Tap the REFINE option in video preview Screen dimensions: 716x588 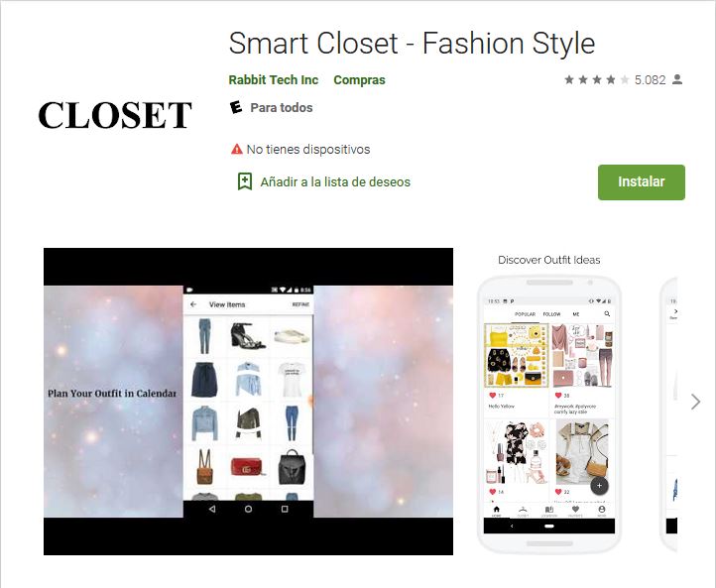coord(300,304)
